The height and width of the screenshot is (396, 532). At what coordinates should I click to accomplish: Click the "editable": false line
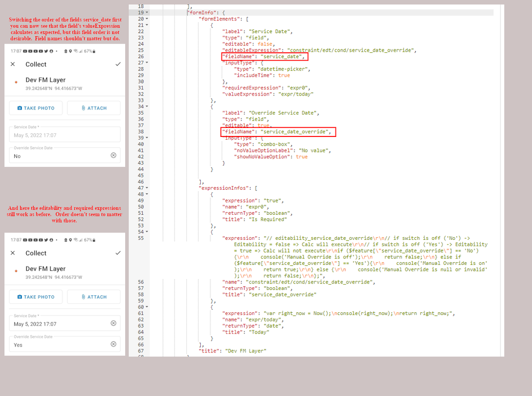249,44
